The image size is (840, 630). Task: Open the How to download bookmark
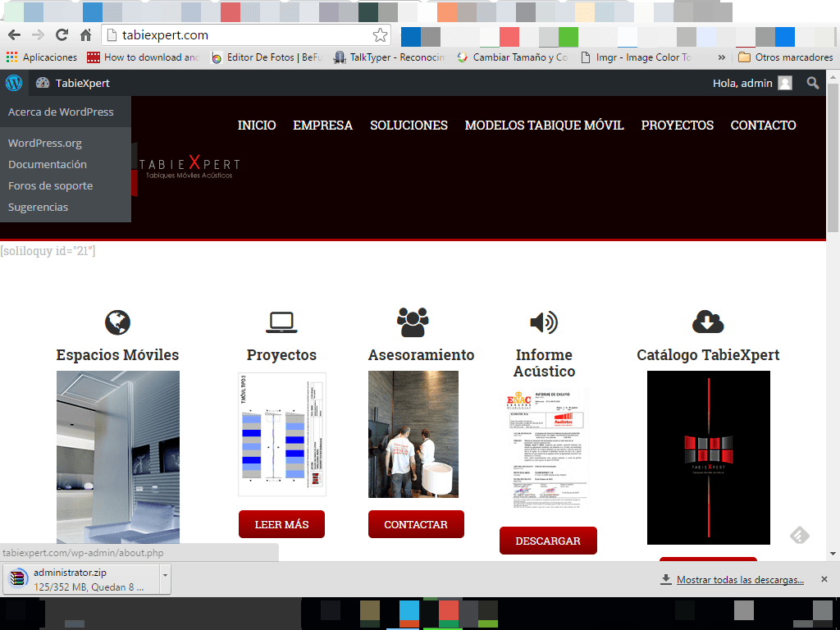143,57
